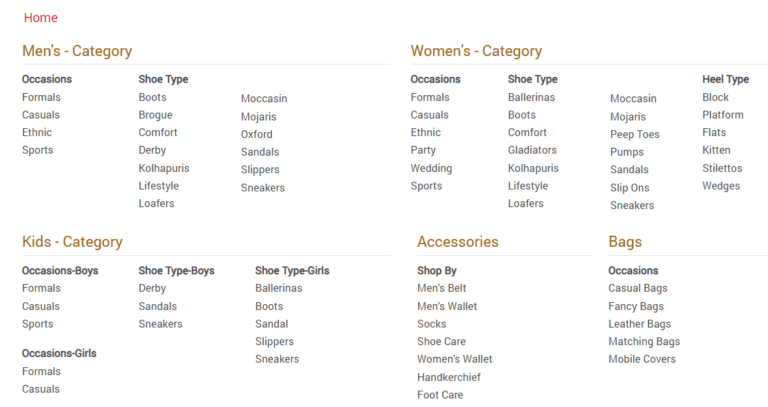Open the Shoe Care accessories link
The image size is (768, 407).
click(441, 341)
